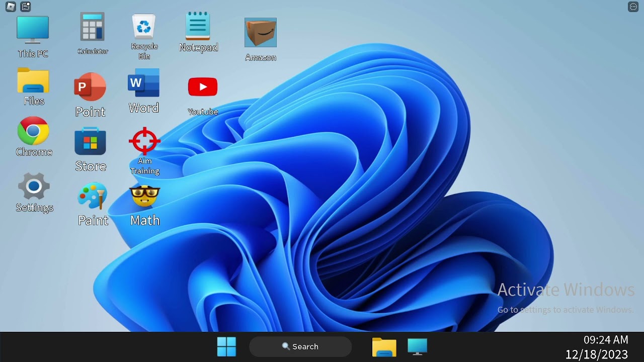Open the Files folder icon on desktop
Viewport: 644px width, 362px height.
[33, 80]
